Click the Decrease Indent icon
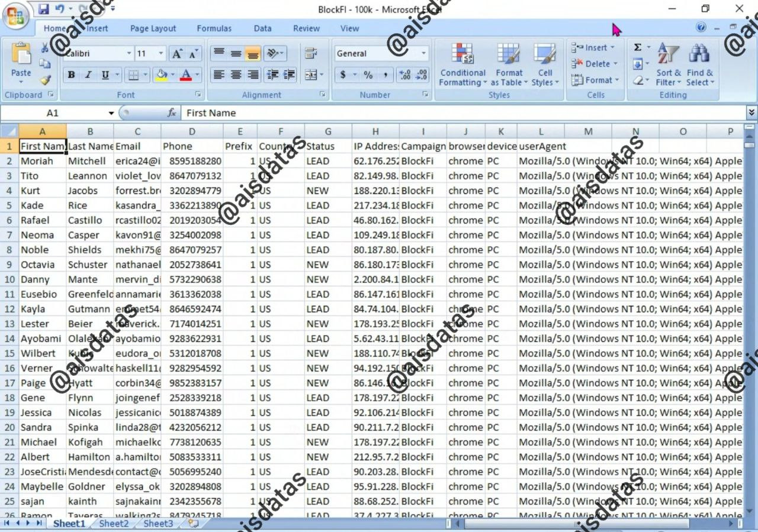 tap(273, 75)
